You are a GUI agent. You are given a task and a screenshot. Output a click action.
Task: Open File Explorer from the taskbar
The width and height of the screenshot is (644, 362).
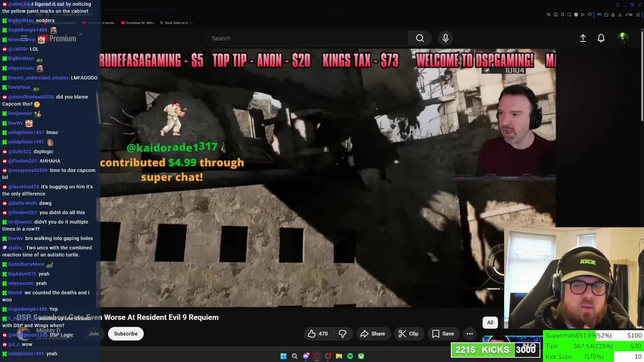click(339, 356)
